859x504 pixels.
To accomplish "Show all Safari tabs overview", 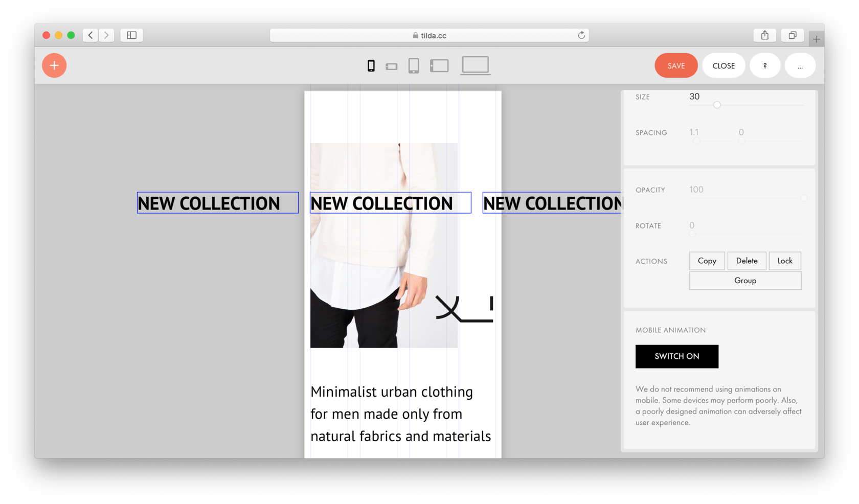I will click(x=793, y=35).
